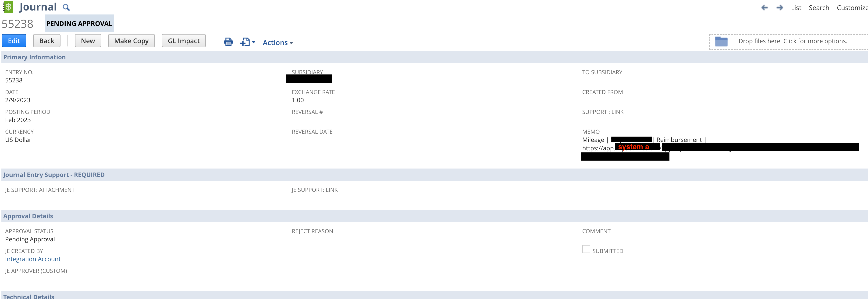Click the Print icon
The image size is (868, 299).
[228, 42]
